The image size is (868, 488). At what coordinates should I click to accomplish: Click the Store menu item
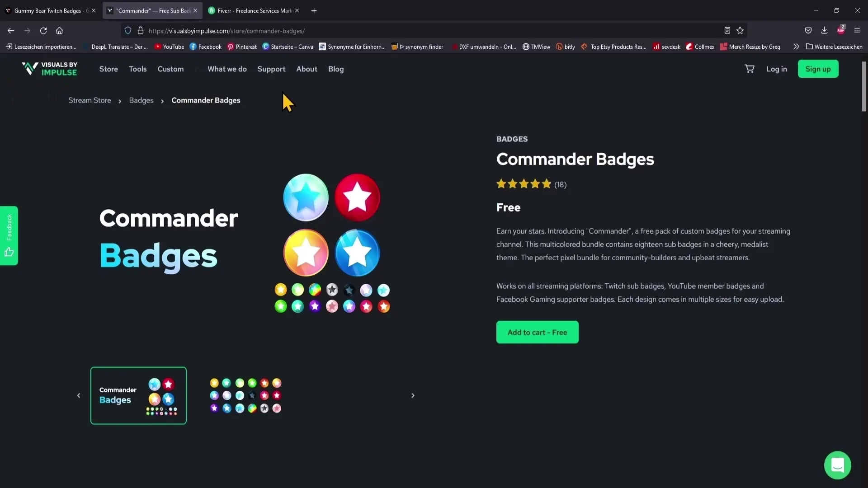click(x=108, y=69)
